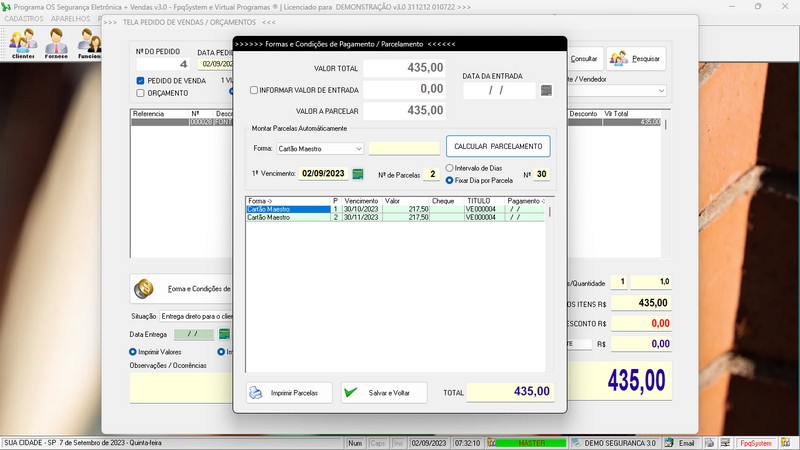Screen dimensions: 800x450
Task: Select the Intervalo de Dias radio option
Action: [450, 168]
